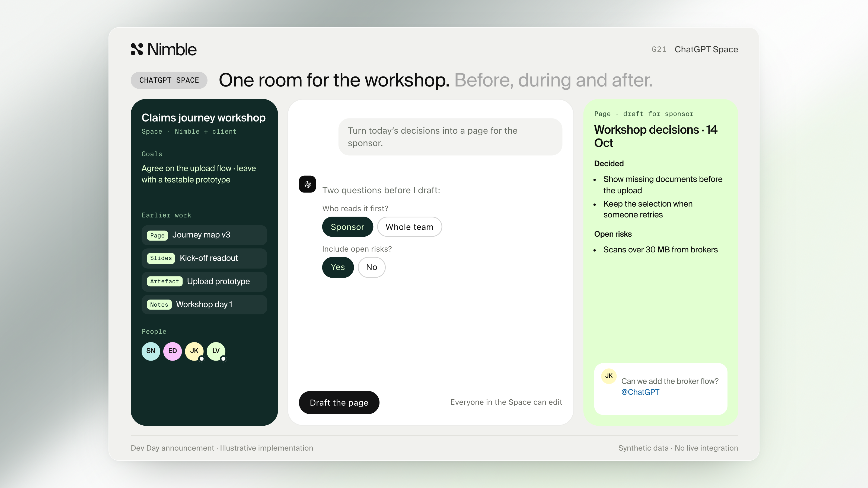This screenshot has width=868, height=488.
Task: Click the ChatGPT assistant icon in chat
Action: click(x=307, y=184)
